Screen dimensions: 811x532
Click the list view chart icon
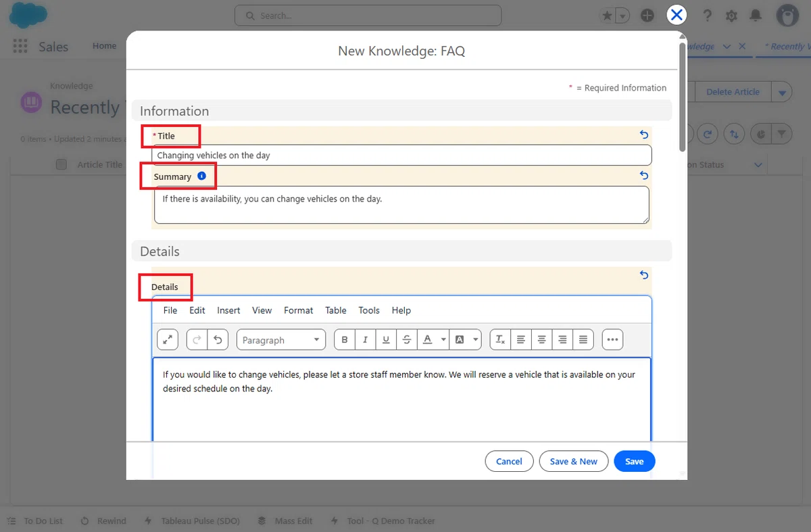point(761,134)
